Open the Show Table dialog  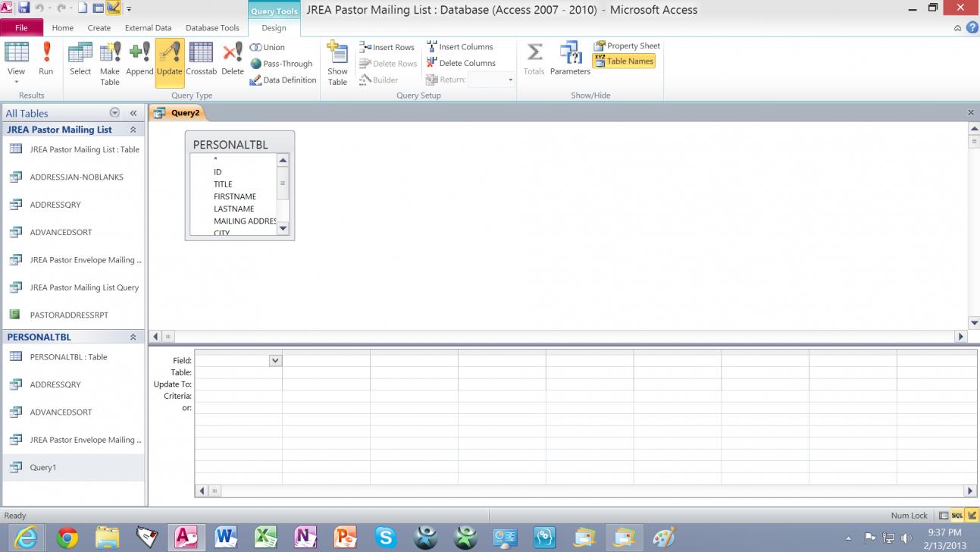[x=337, y=63]
